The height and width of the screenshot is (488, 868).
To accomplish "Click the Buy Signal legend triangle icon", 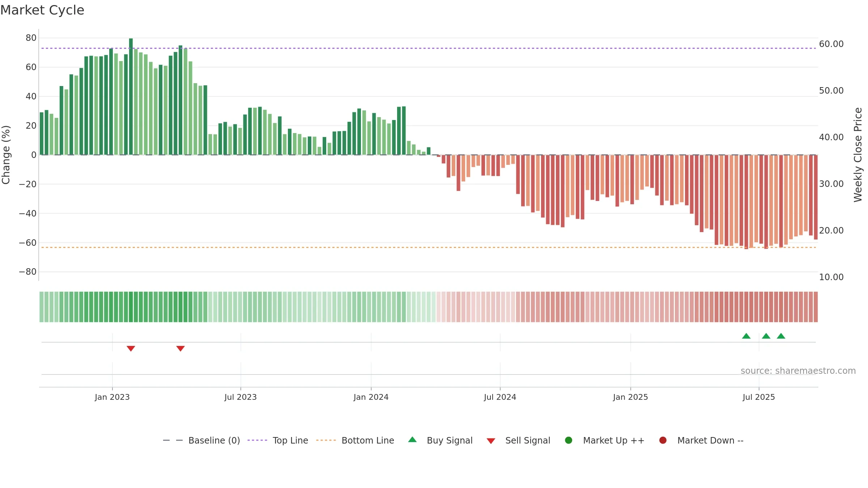I will click(x=412, y=440).
